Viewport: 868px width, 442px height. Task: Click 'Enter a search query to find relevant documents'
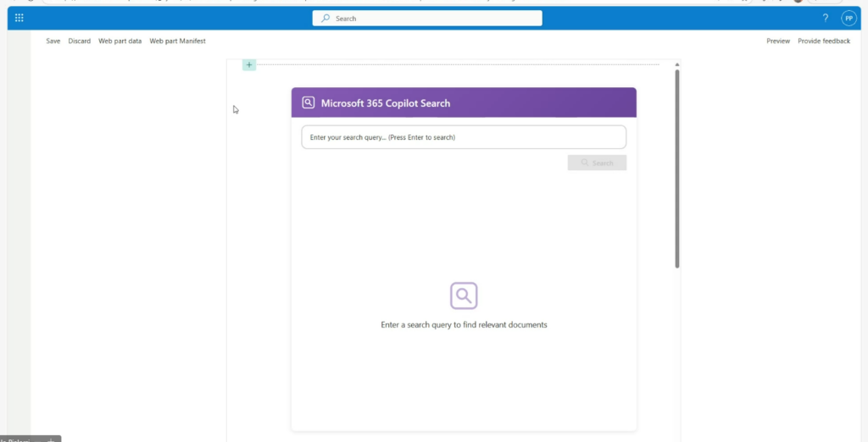464,324
